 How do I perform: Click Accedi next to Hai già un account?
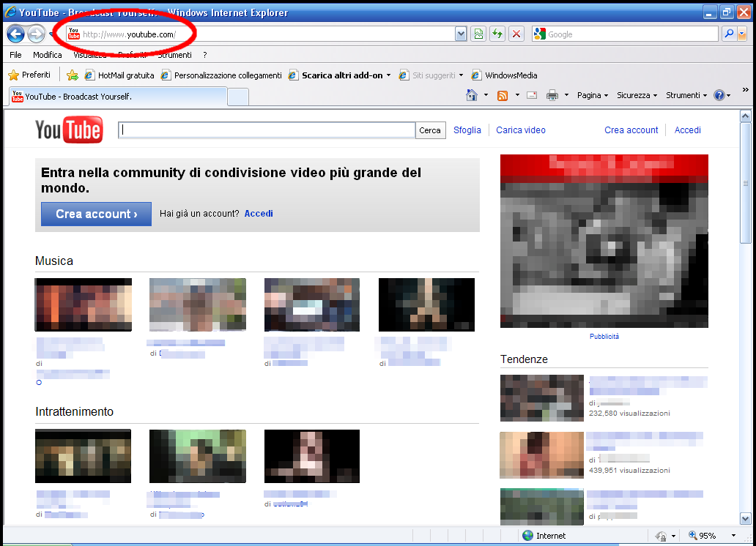259,214
